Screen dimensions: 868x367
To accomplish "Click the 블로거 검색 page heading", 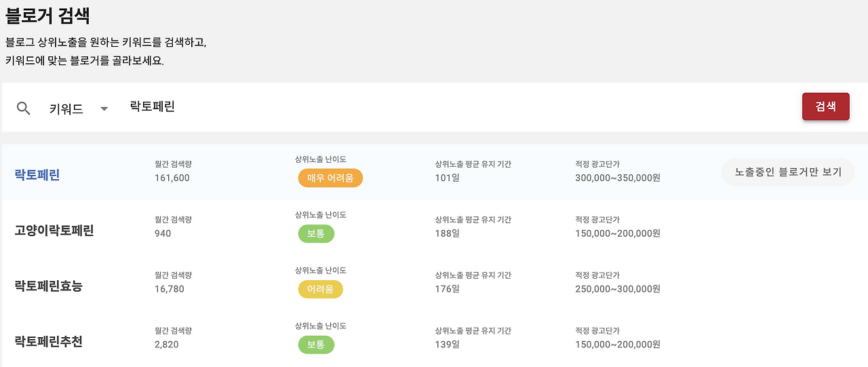I will (47, 15).
